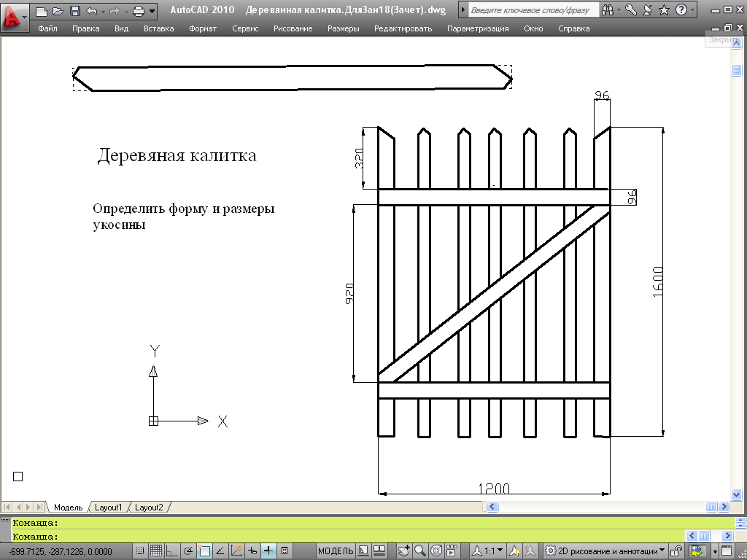Save the drawing with the floppy disk icon

(x=75, y=10)
